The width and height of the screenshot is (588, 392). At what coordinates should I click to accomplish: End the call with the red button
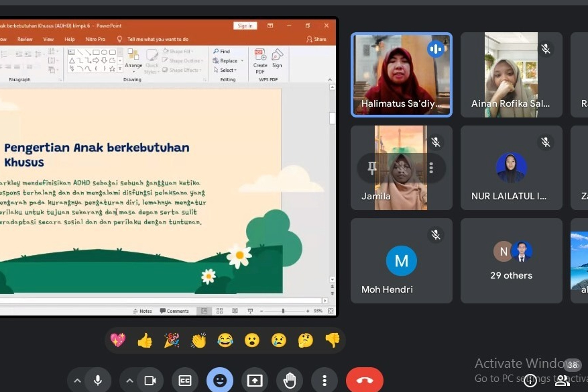[x=365, y=379]
